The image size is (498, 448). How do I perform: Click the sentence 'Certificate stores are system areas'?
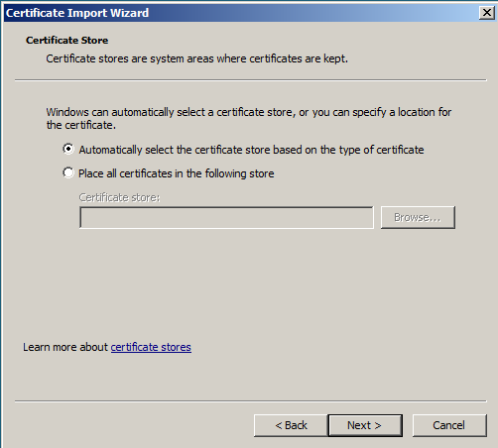(197, 58)
